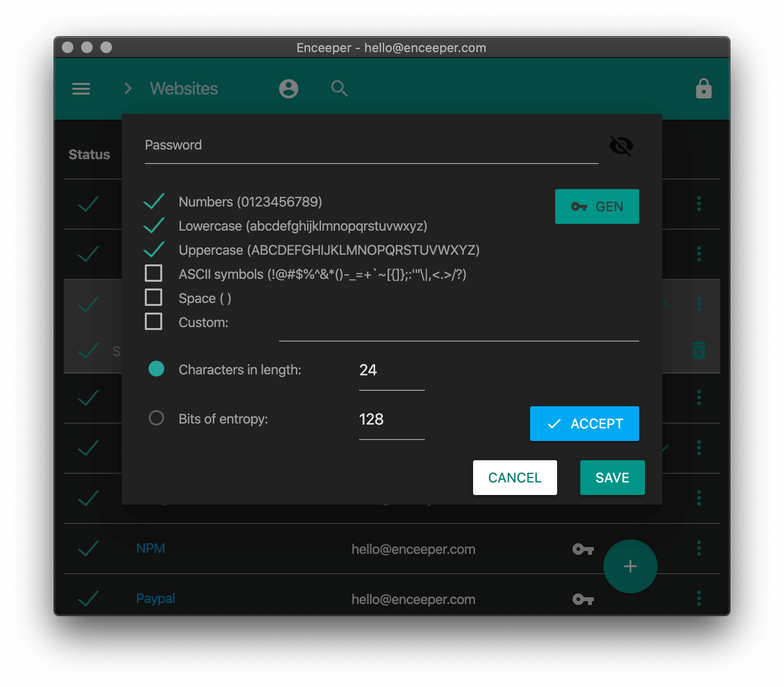Select the Bits of entropy radio button

tap(156, 418)
